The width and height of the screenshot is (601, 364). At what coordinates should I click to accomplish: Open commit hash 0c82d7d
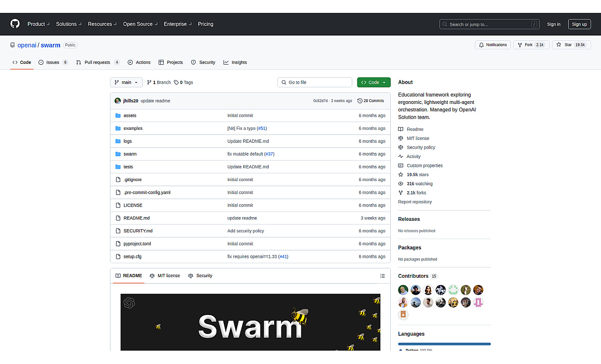320,101
